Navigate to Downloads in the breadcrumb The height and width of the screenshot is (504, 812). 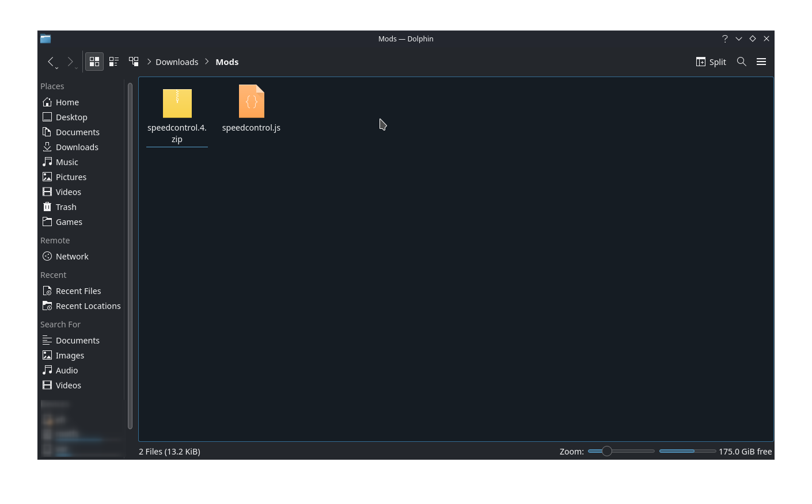[x=177, y=62]
